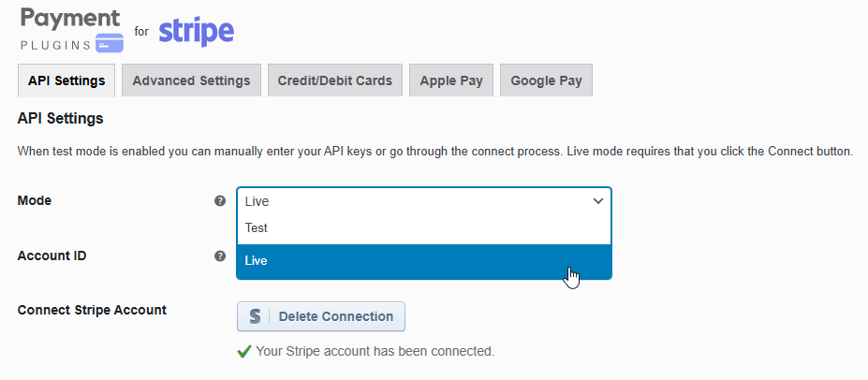Click the Stripe logo
The image size is (868, 380).
(x=196, y=31)
